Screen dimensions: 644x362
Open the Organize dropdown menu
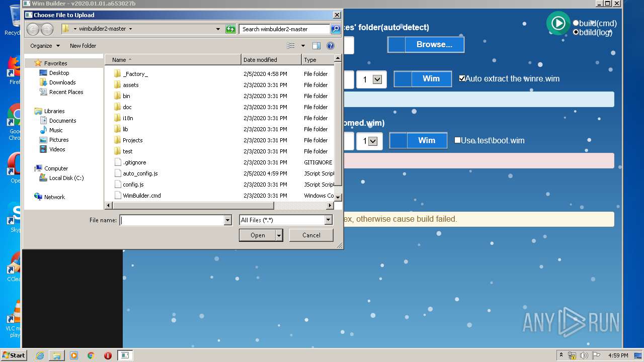pos(45,46)
